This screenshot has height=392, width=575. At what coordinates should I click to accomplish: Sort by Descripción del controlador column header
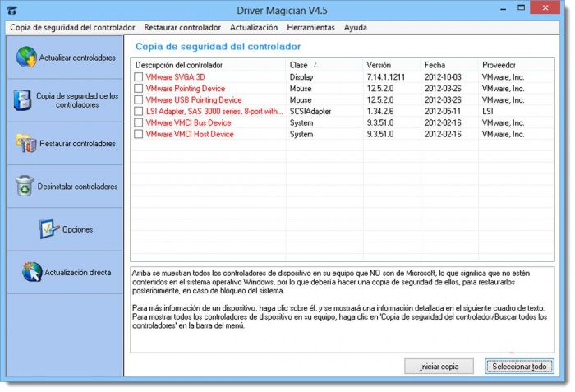[x=209, y=65]
